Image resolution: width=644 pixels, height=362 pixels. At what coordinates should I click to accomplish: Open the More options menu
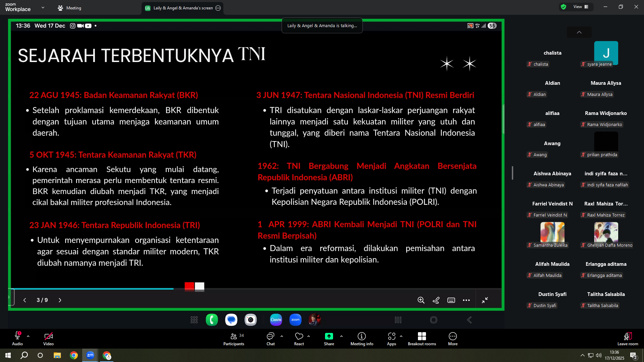tap(452, 339)
